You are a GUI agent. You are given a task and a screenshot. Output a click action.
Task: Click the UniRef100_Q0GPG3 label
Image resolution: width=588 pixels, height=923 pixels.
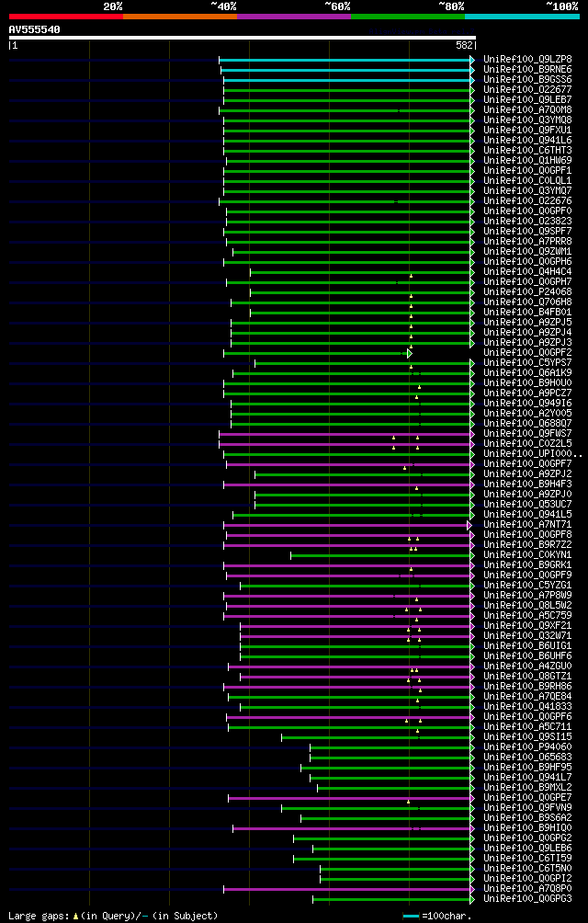[x=527, y=898]
